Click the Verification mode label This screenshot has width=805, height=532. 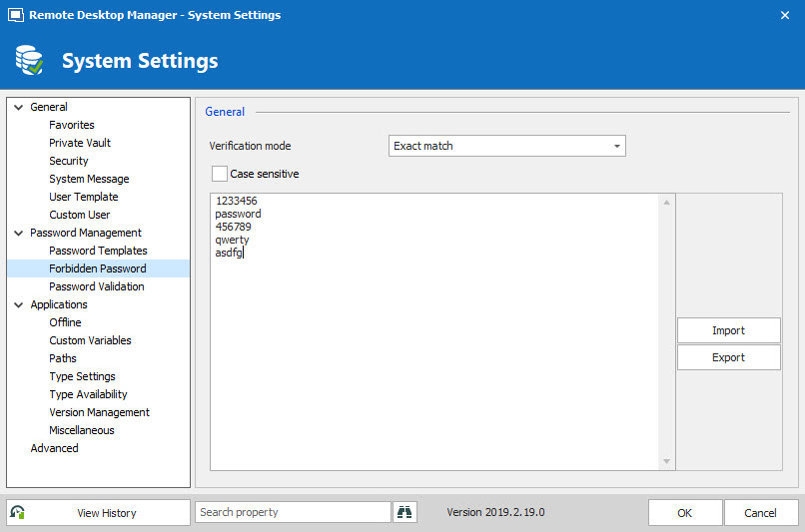(x=250, y=146)
